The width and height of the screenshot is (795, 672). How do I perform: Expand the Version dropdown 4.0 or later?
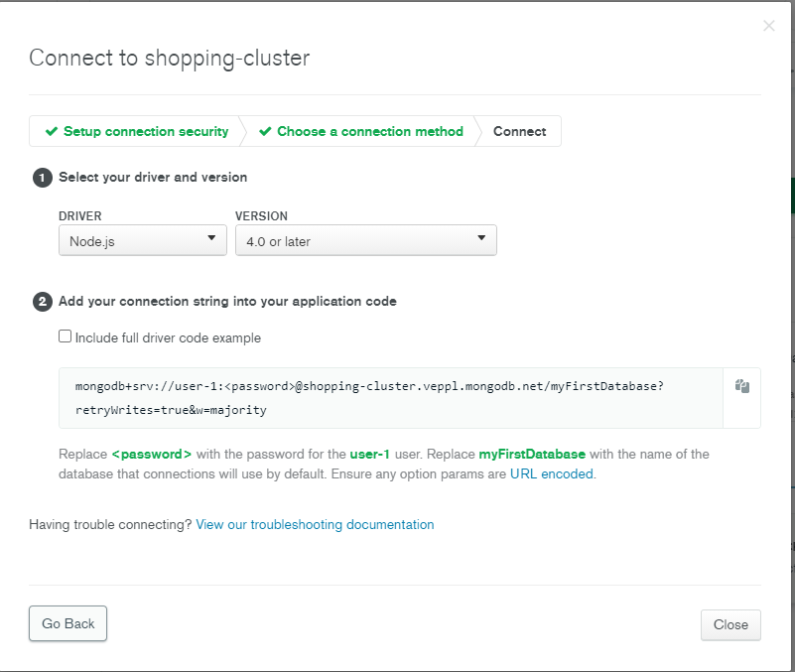click(365, 240)
